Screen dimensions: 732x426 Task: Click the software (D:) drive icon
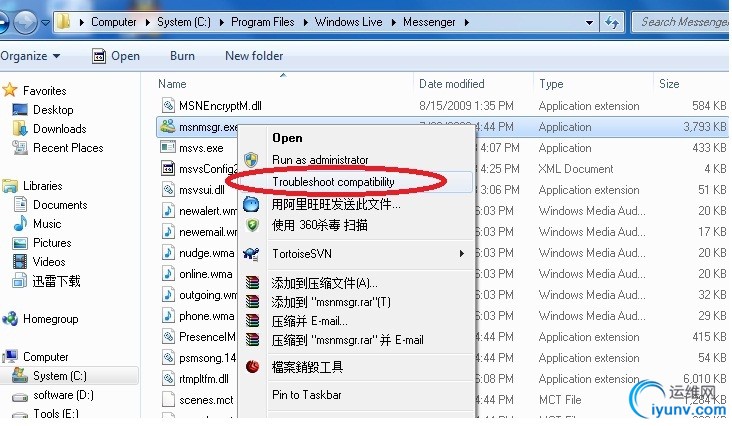[20, 397]
